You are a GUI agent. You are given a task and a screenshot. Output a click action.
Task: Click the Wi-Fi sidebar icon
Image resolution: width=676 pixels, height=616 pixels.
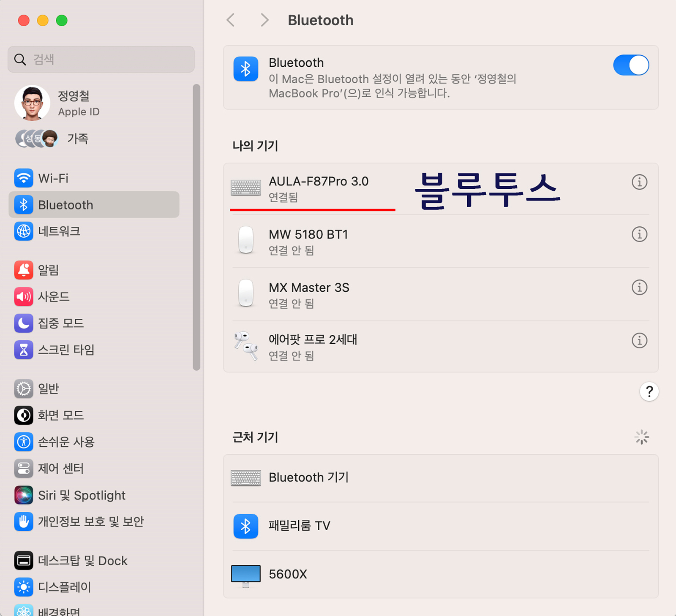click(x=24, y=178)
